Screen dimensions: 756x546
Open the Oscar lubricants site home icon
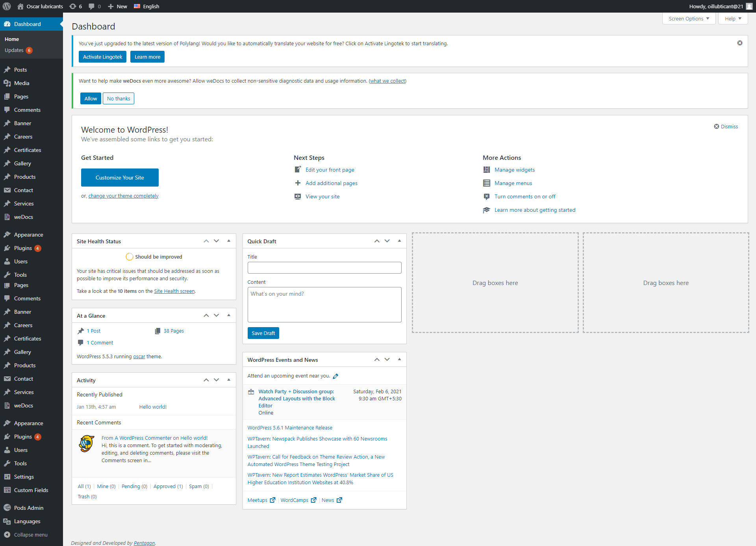(x=20, y=6)
